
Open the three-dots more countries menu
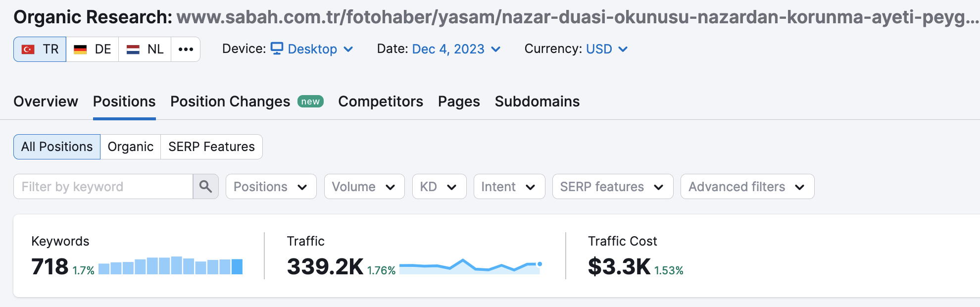point(186,49)
